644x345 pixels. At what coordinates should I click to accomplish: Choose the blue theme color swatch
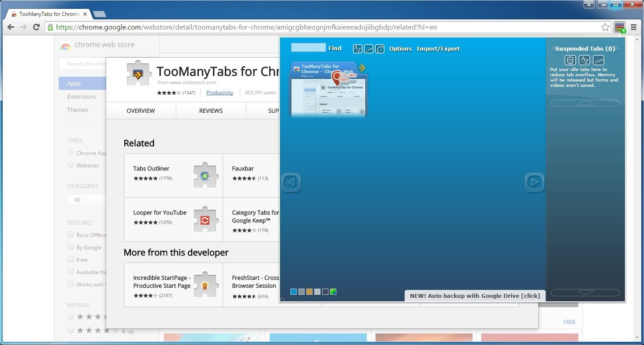294,292
